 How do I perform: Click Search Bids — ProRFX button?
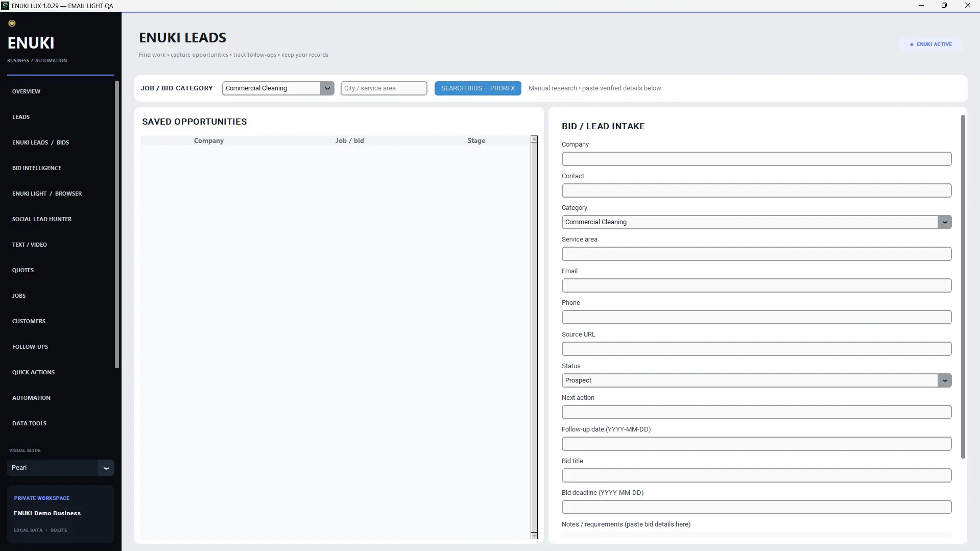(x=478, y=88)
